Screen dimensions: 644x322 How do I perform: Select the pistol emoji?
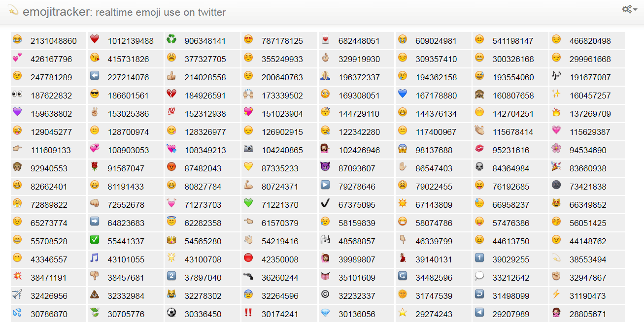[248, 277]
